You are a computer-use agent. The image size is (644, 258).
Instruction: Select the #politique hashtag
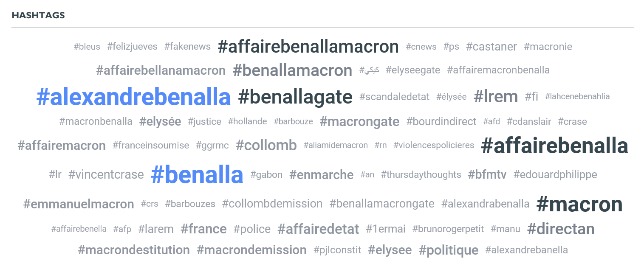pos(449,250)
